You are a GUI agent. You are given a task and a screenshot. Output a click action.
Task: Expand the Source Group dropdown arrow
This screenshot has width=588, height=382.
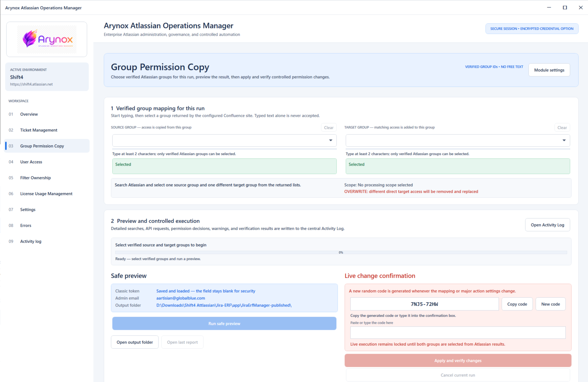coord(330,140)
